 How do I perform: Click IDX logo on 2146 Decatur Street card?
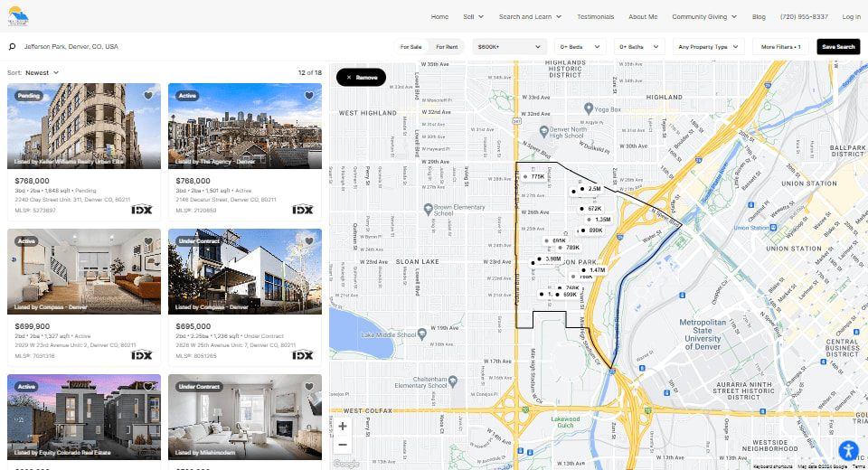(303, 210)
